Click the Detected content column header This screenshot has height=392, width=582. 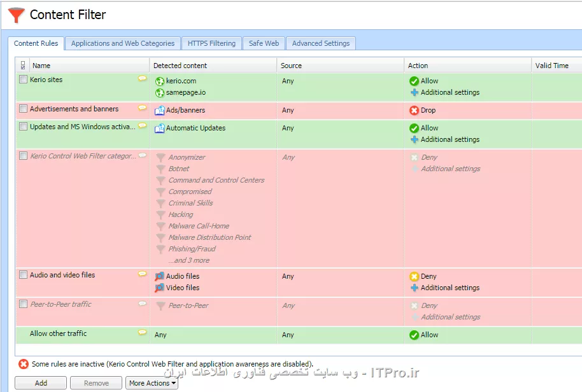(213, 66)
